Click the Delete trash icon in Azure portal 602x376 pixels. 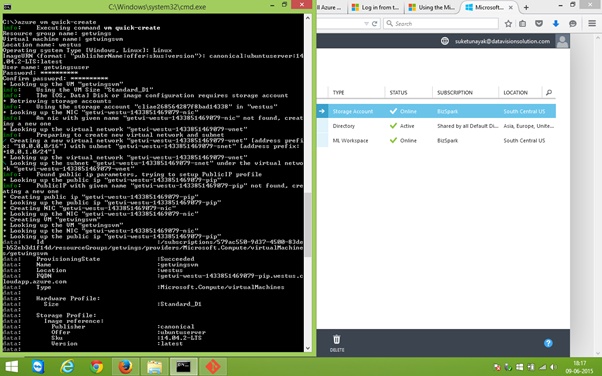337,340
